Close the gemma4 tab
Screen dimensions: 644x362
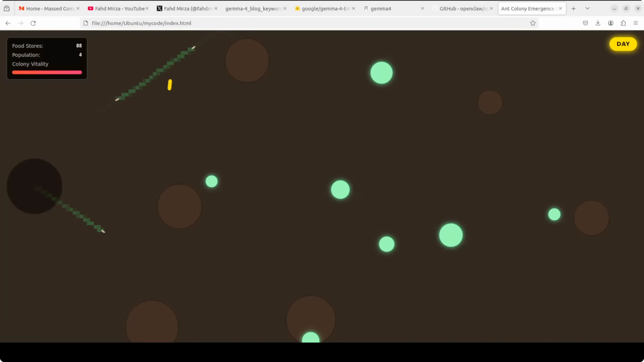click(422, 9)
